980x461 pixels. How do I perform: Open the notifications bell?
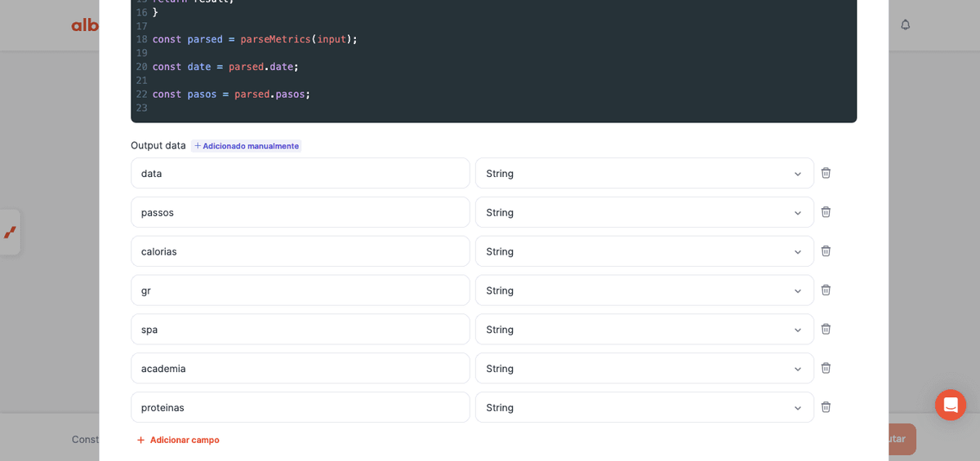pos(905,24)
